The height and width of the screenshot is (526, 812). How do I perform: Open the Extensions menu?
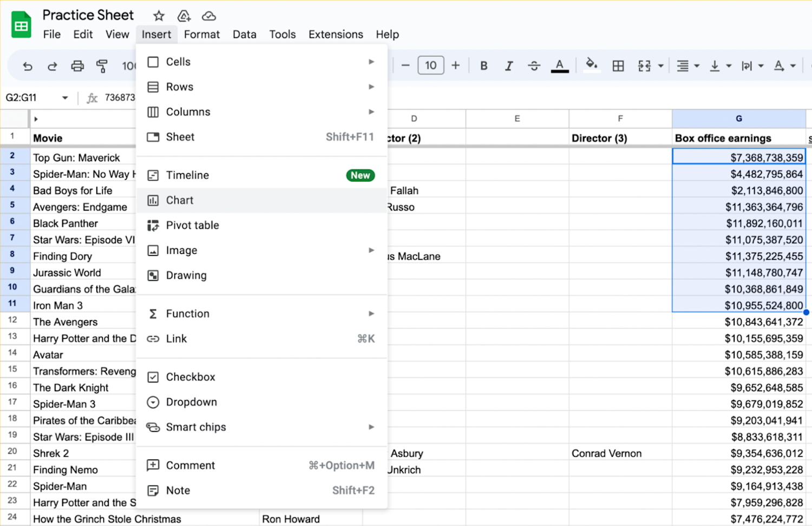(x=336, y=34)
